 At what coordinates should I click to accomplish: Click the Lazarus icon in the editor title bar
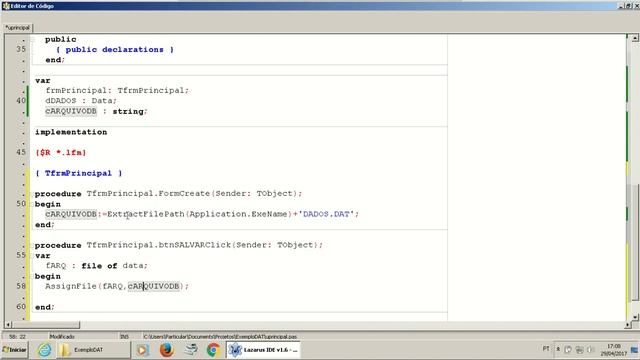(5, 6)
